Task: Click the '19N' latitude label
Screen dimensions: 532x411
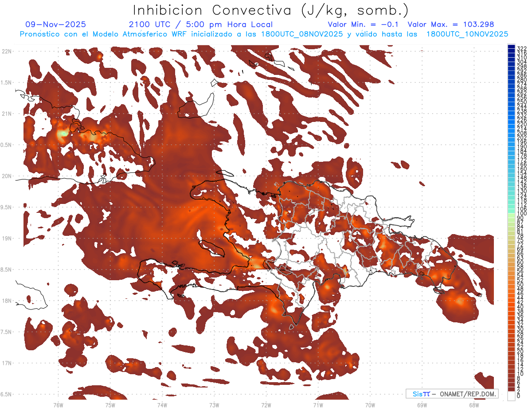Action: click(x=8, y=239)
